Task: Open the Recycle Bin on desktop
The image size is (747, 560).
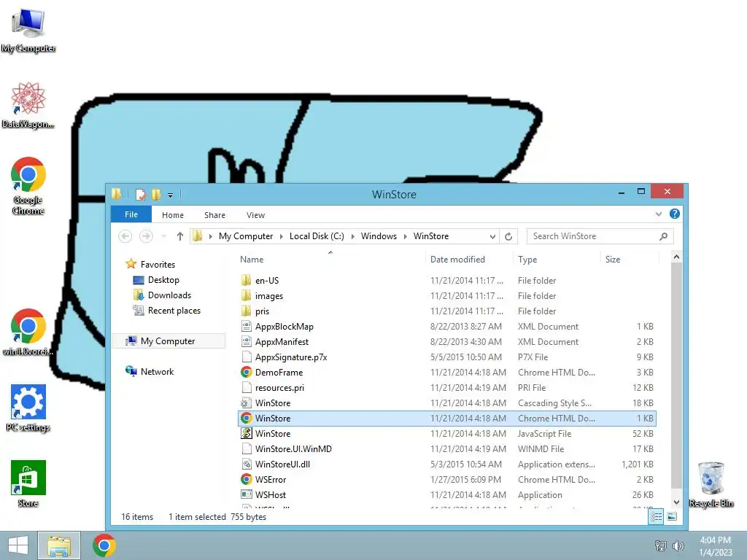Action: (x=711, y=484)
